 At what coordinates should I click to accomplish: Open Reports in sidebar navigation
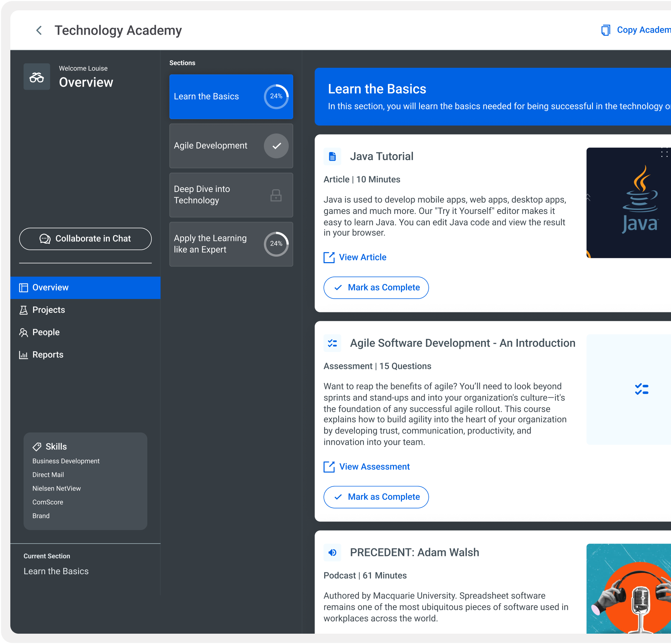click(x=48, y=355)
